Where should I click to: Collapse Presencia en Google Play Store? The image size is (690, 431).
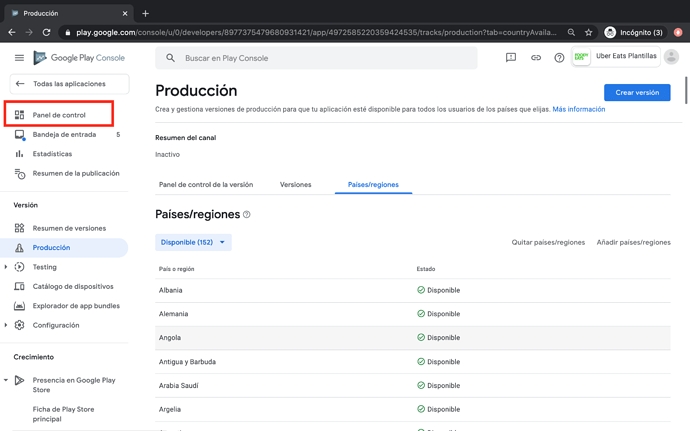coord(6,380)
